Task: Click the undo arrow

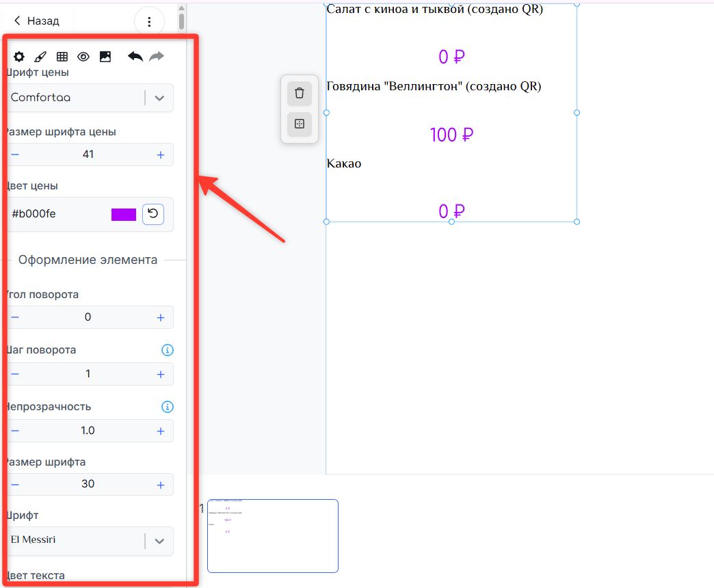Action: 135,57
